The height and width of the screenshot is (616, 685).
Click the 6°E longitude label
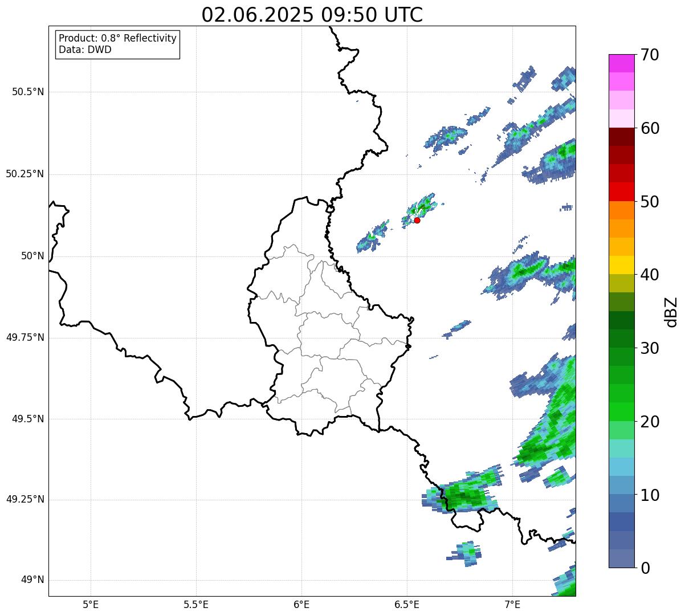click(x=301, y=604)
